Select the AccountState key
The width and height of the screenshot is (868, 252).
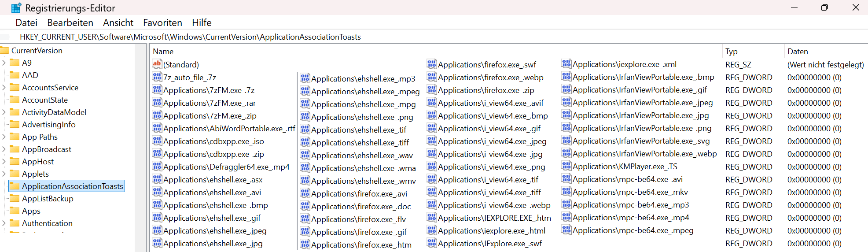(45, 100)
